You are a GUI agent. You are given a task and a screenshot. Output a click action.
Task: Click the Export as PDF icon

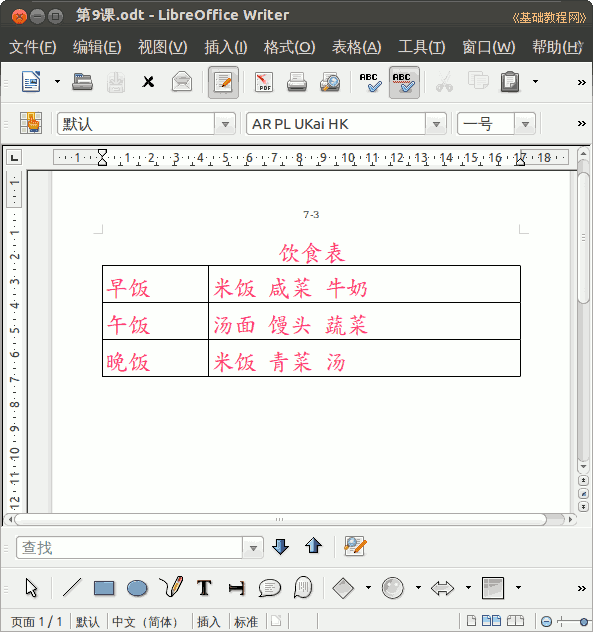coord(264,82)
